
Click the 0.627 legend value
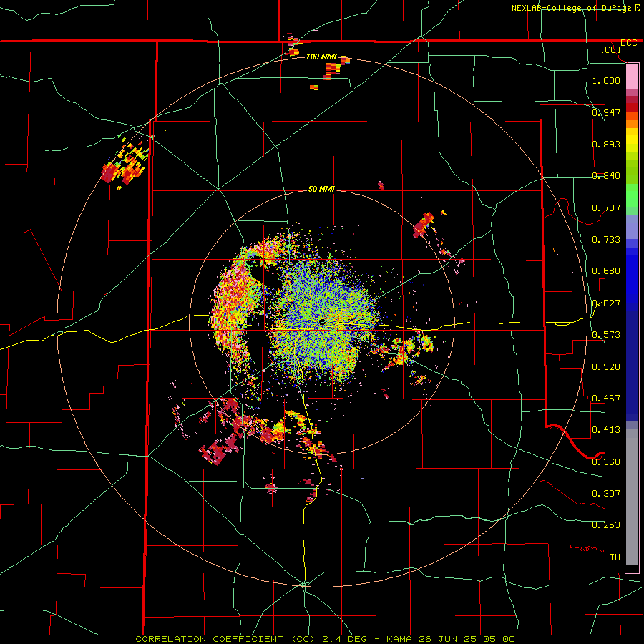point(606,303)
